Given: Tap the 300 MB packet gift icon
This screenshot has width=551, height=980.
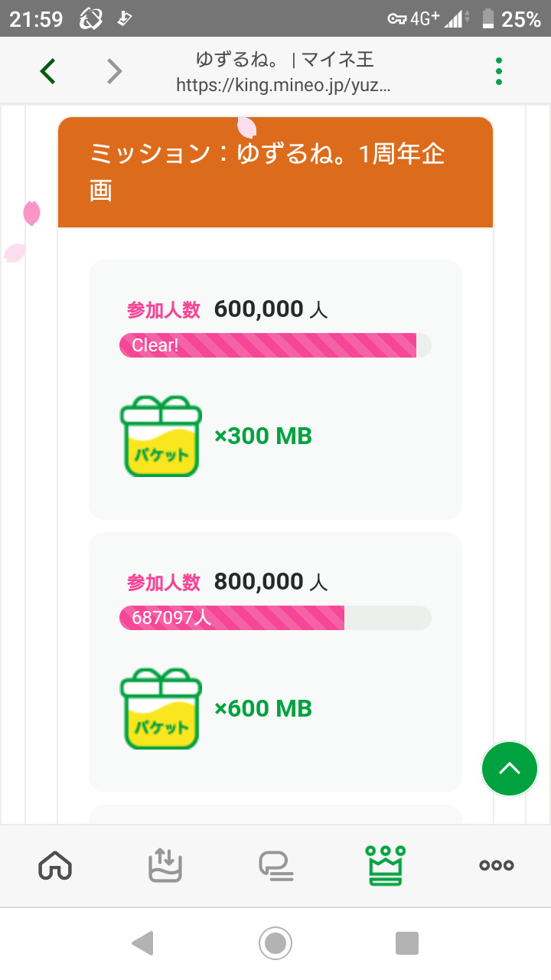Looking at the screenshot, I should (161, 436).
